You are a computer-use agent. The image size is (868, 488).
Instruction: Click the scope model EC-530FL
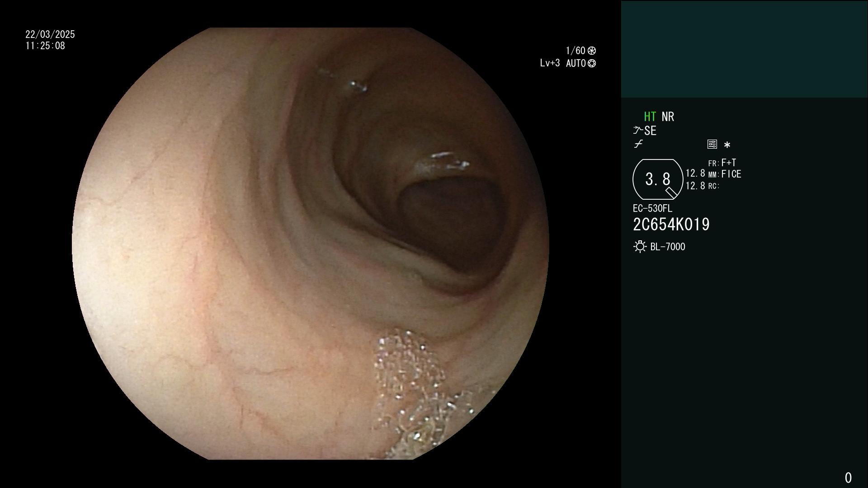pyautogui.click(x=652, y=208)
